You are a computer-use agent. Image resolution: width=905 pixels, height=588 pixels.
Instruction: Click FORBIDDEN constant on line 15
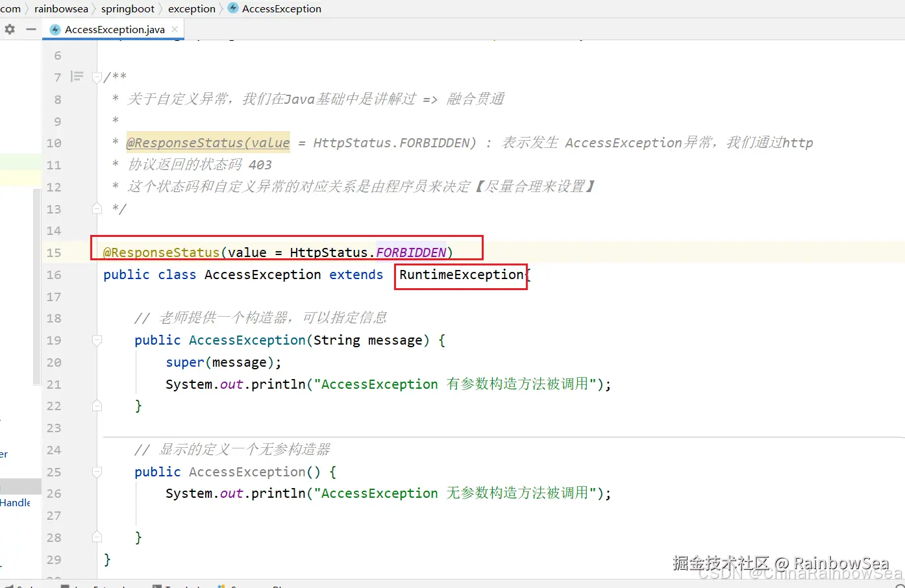pyautogui.click(x=411, y=252)
